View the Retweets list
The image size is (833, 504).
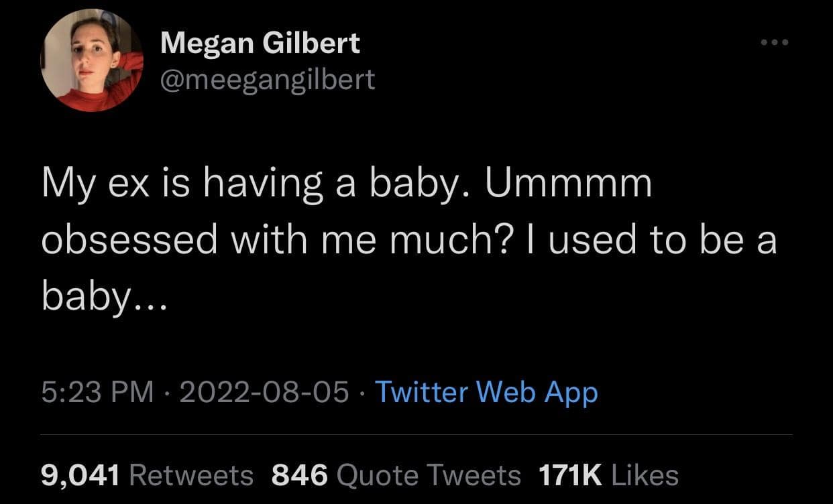tap(191, 475)
